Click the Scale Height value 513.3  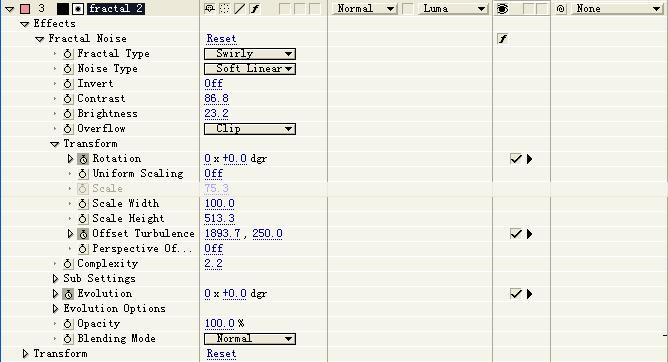[219, 218]
